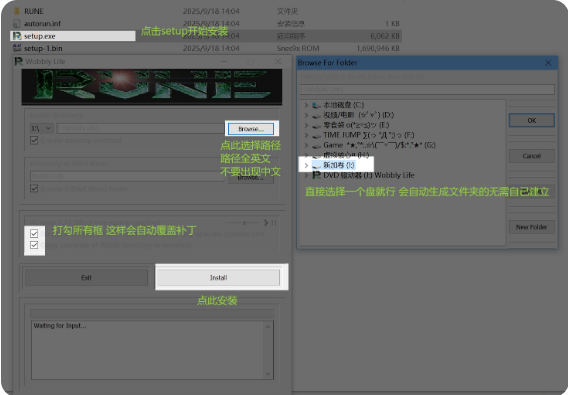Toggle Create desktop shortcut checkbox
The height and width of the screenshot is (395, 568).
point(34,140)
